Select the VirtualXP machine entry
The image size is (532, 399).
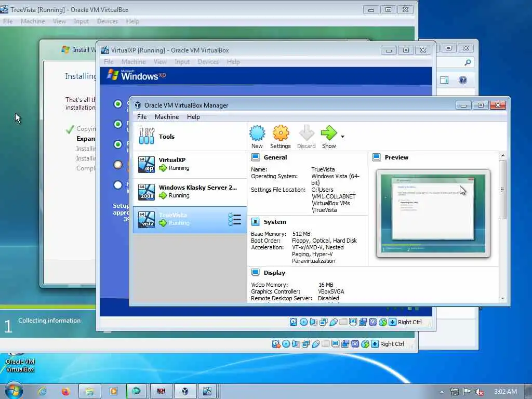[x=190, y=164]
